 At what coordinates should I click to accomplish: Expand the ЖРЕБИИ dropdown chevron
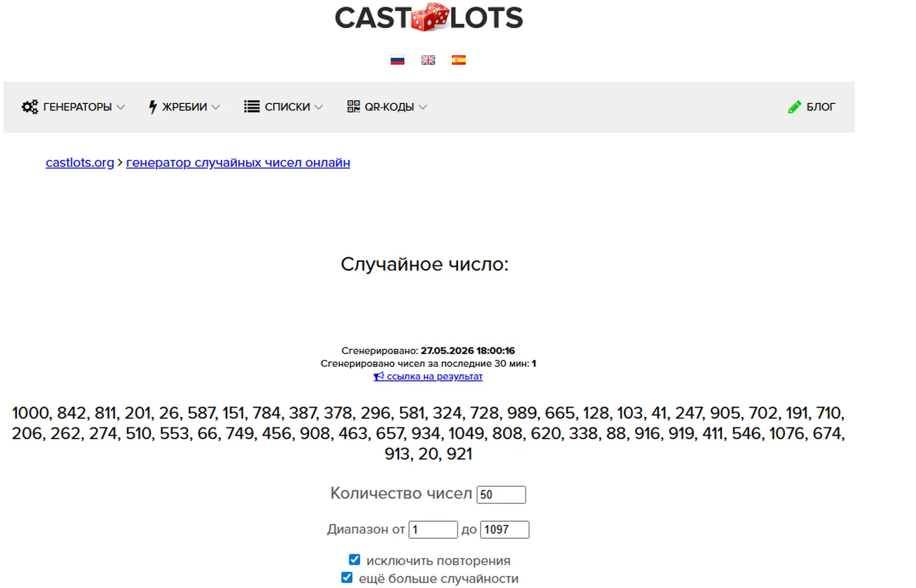pos(216,107)
